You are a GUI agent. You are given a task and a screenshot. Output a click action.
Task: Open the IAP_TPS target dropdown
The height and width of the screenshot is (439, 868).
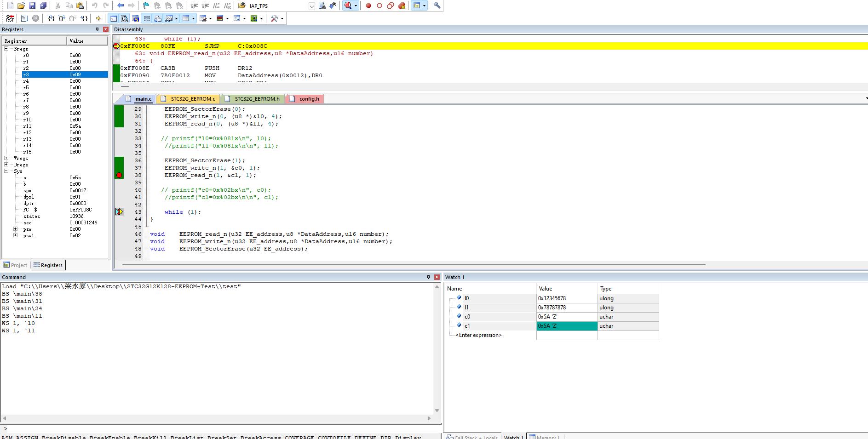coord(311,6)
